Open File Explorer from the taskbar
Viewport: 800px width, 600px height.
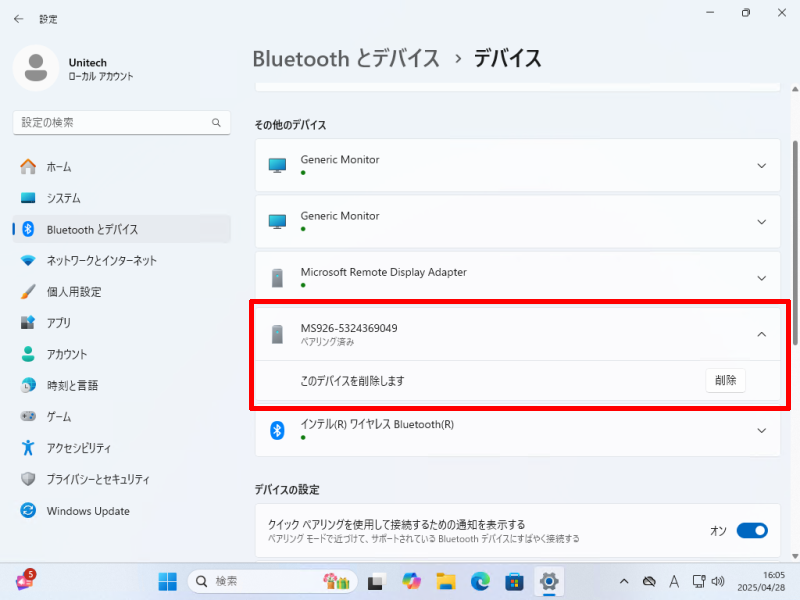click(x=446, y=581)
